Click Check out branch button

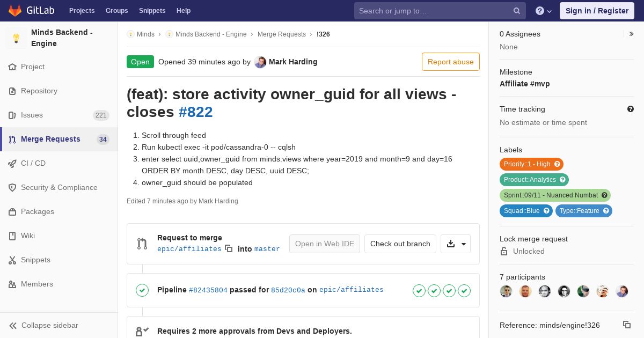tap(400, 244)
